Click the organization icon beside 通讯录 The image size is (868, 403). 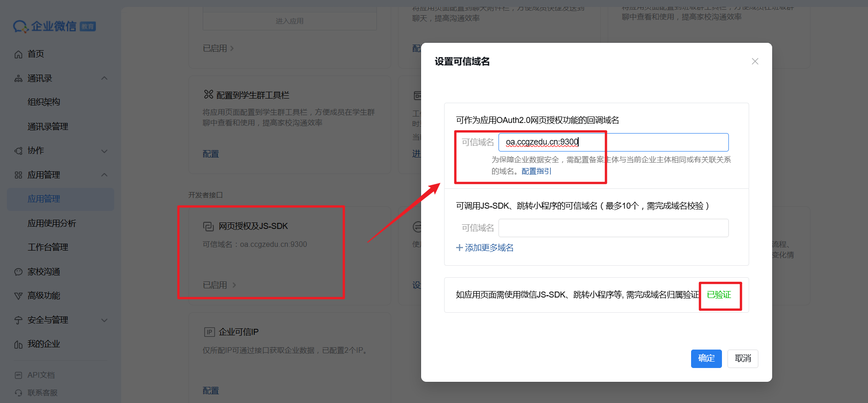tap(18, 79)
